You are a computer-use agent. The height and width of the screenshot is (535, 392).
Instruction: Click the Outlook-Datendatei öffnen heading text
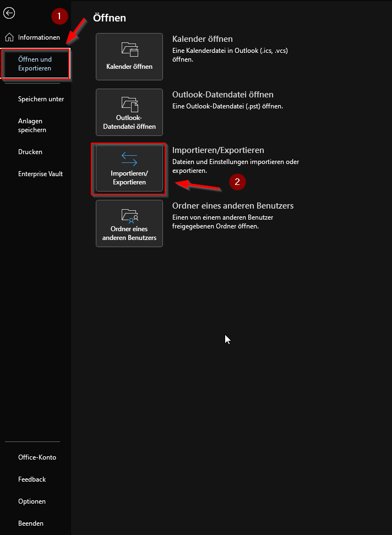click(x=223, y=95)
